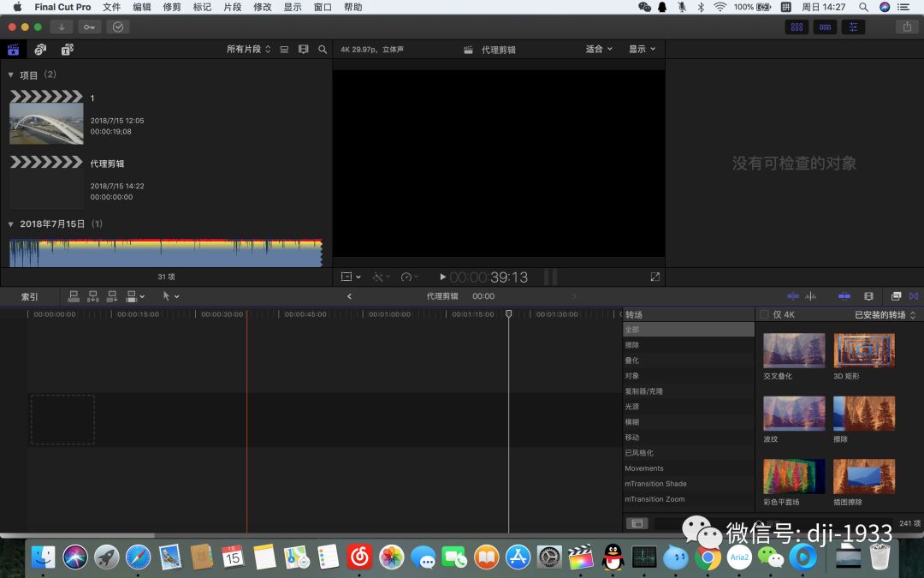Toggle the browser panel visibility button

coord(797,27)
